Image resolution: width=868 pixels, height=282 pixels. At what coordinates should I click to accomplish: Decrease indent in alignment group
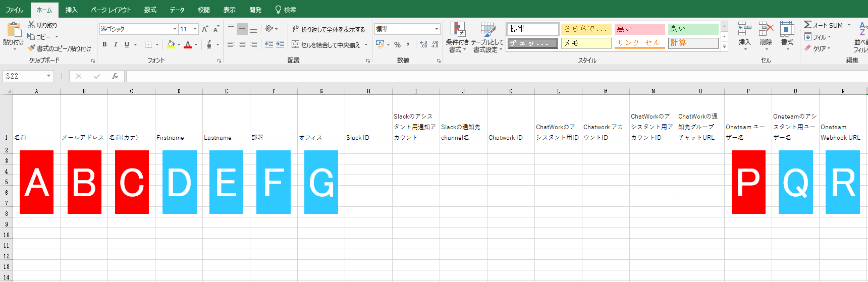269,44
